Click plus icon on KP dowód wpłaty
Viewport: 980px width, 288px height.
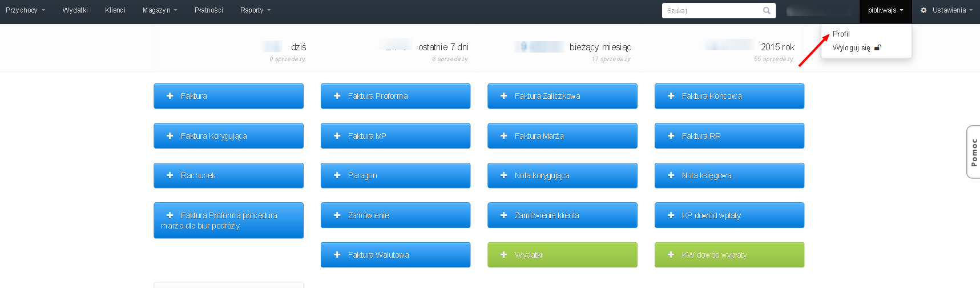(x=671, y=215)
